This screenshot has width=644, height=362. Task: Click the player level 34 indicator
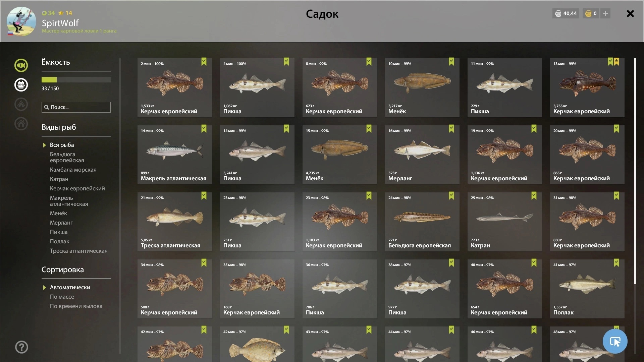(x=48, y=13)
